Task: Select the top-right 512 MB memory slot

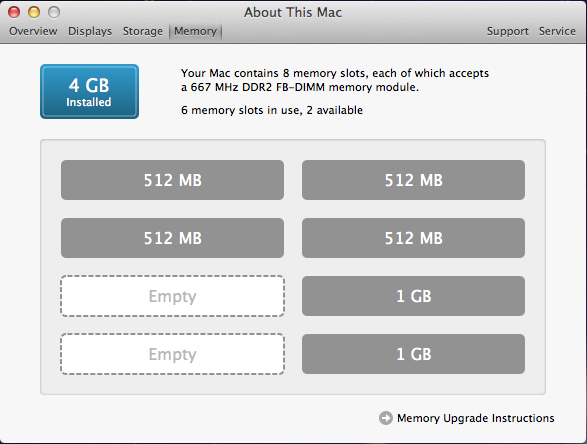Action: [x=413, y=180]
